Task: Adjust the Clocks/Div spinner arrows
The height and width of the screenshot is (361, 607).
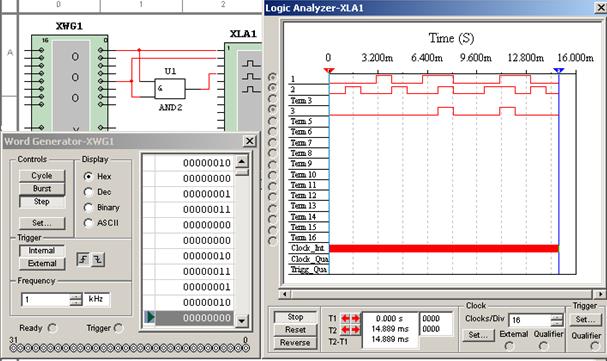Action: pos(557,320)
